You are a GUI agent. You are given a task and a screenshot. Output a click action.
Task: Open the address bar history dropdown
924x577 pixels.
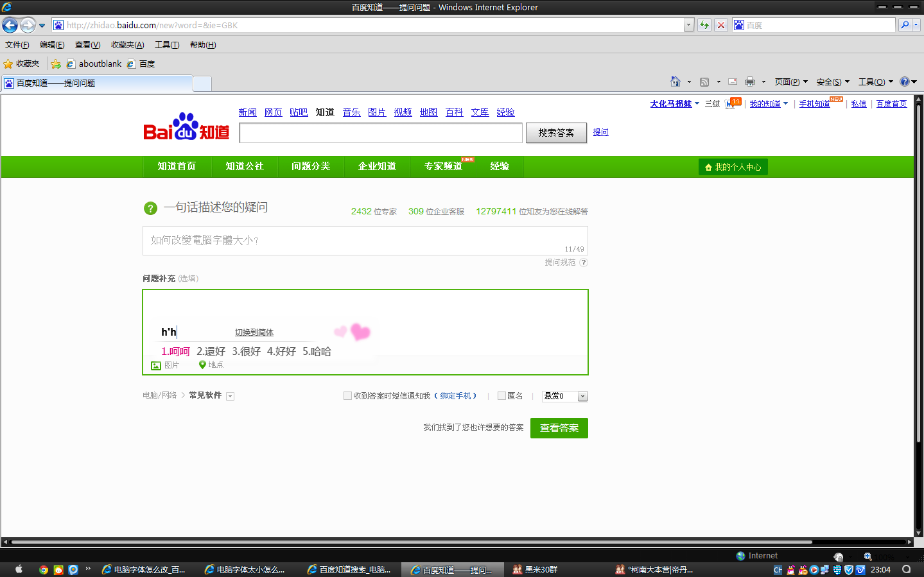tap(688, 24)
